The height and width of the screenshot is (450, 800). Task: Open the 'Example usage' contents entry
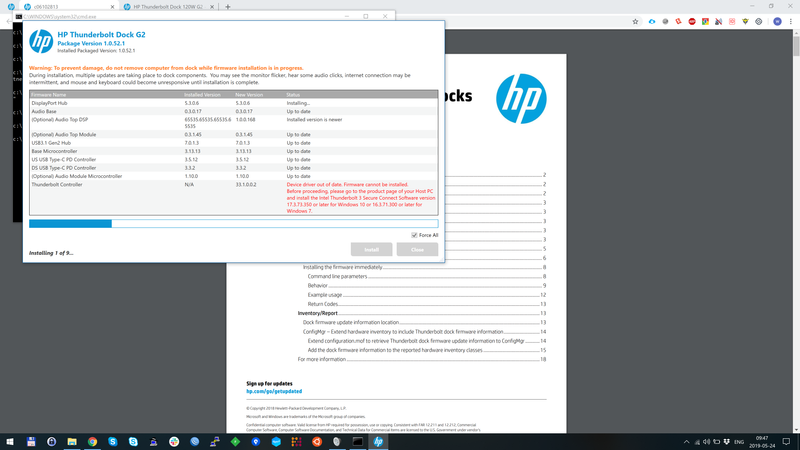tap(427, 294)
